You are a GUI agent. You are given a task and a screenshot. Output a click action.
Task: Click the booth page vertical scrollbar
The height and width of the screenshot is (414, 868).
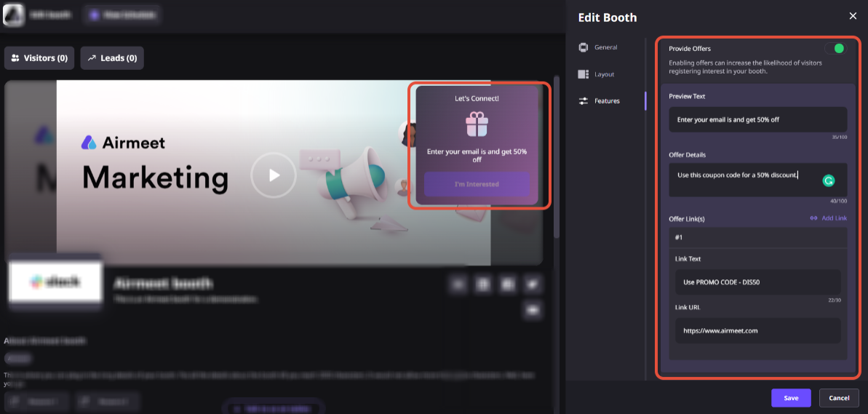557,158
